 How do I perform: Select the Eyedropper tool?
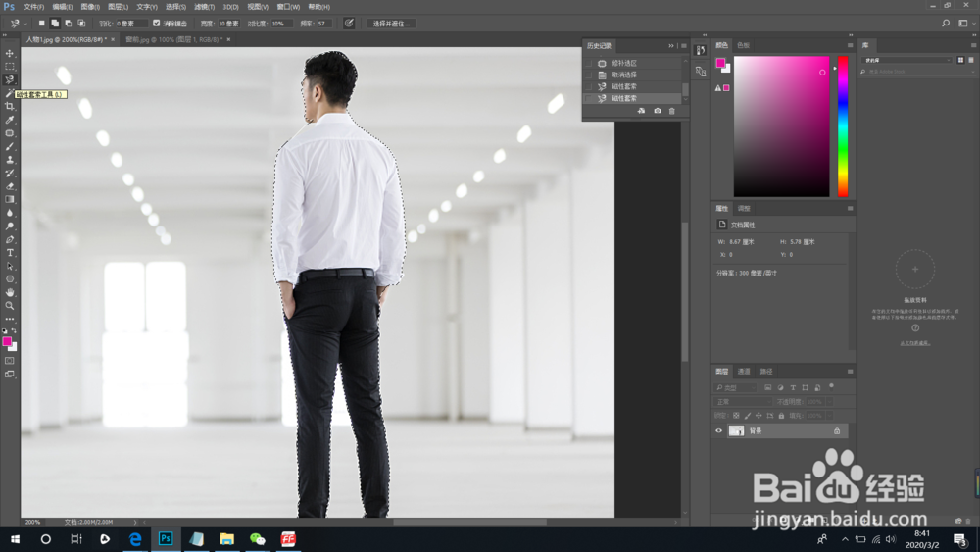click(x=10, y=120)
